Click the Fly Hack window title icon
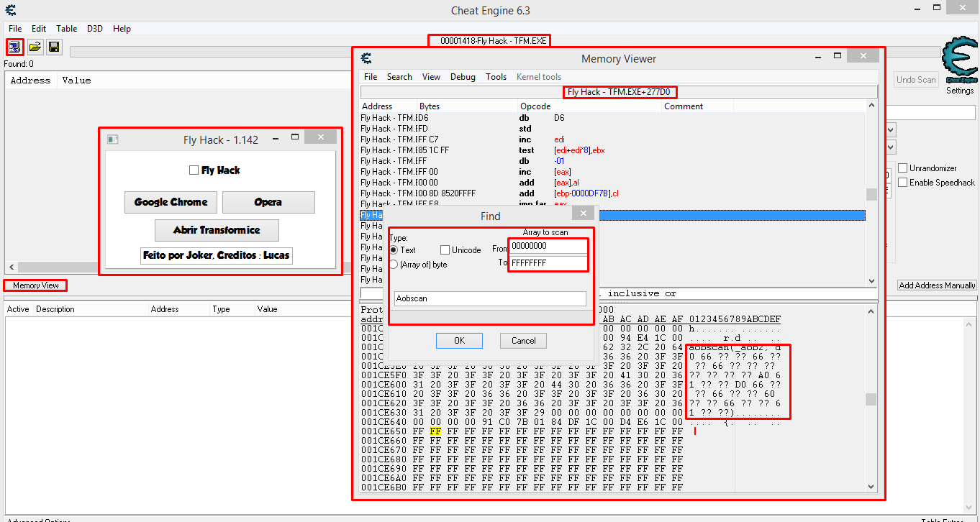The image size is (980, 522). [112, 139]
